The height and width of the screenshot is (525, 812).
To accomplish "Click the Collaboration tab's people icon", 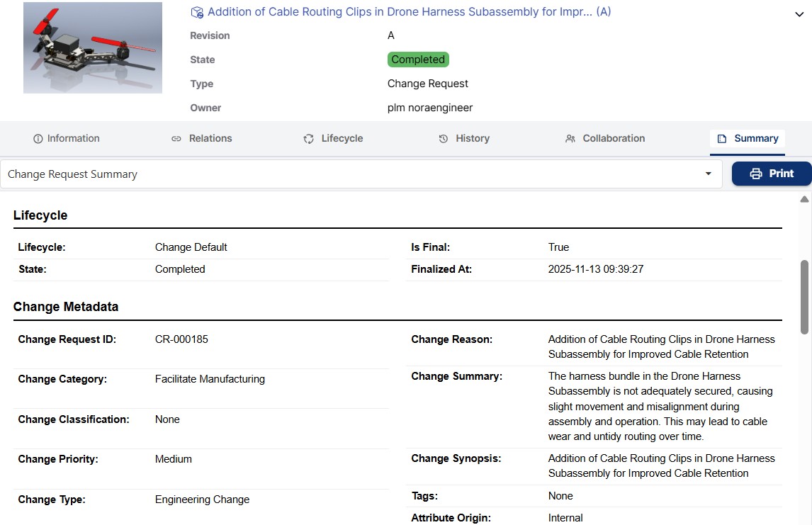I will coord(570,139).
